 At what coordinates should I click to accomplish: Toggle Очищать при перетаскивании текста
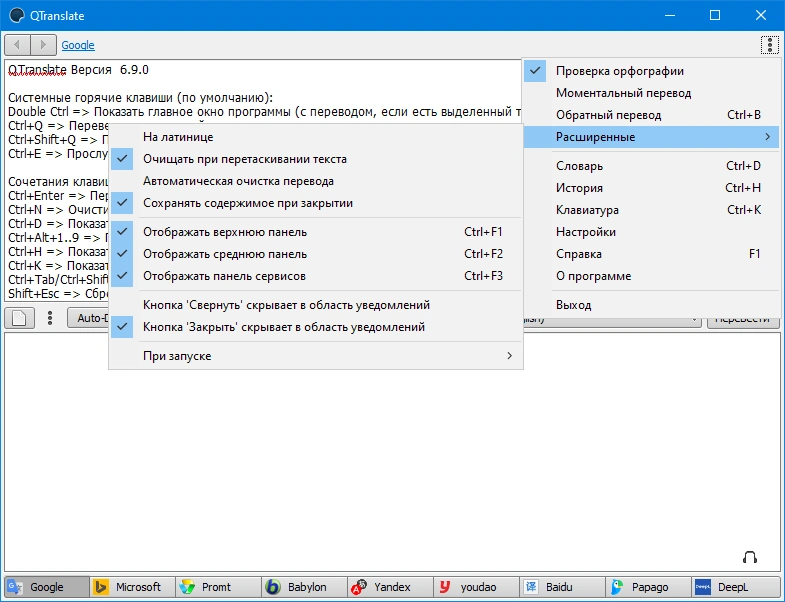tap(316, 159)
